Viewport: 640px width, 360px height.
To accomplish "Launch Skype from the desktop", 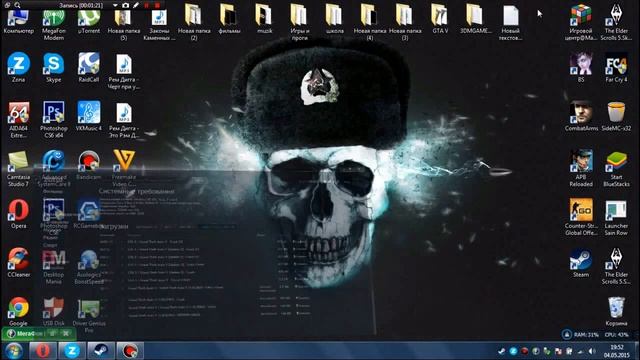I will [x=53, y=68].
